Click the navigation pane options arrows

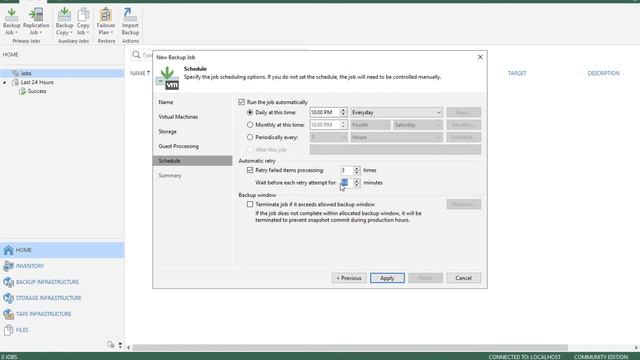[120, 345]
